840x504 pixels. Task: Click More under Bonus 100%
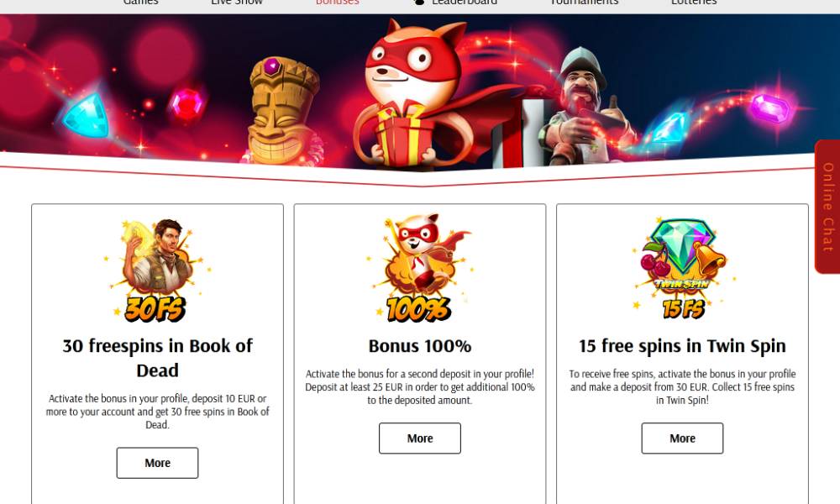pos(420,438)
